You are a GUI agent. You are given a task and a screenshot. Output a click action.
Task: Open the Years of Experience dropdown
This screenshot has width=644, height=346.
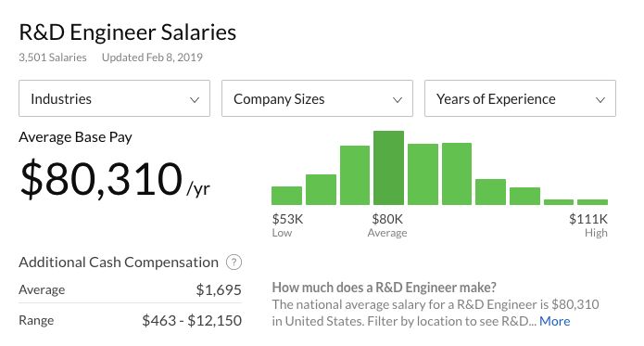pyautogui.click(x=520, y=98)
